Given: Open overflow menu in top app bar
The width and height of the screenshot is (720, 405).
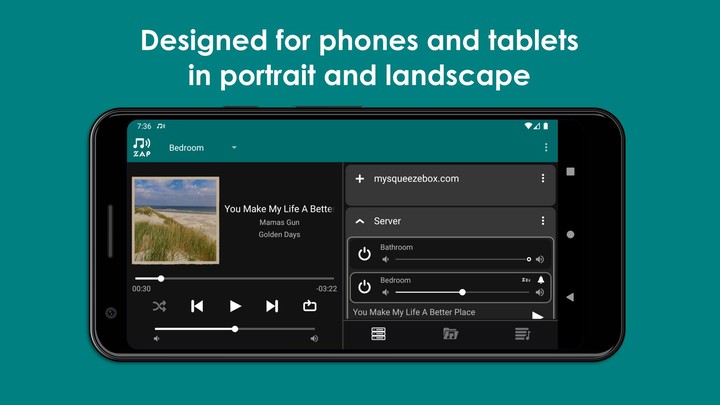Looking at the screenshot, I should pos(546,148).
